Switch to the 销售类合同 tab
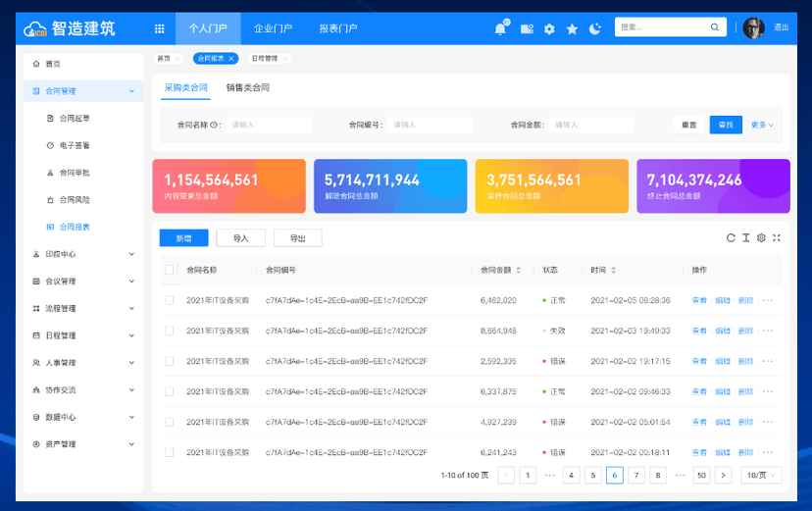This screenshot has width=812, height=511. pyautogui.click(x=247, y=87)
